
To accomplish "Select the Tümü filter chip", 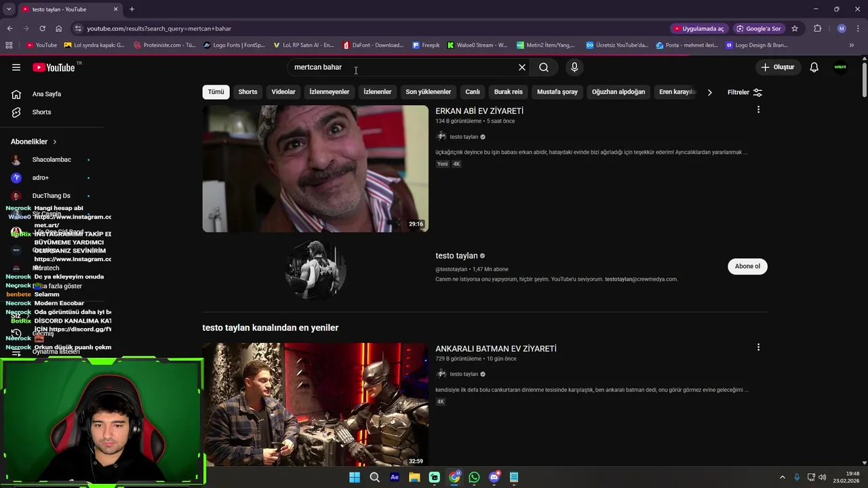I will click(x=216, y=91).
